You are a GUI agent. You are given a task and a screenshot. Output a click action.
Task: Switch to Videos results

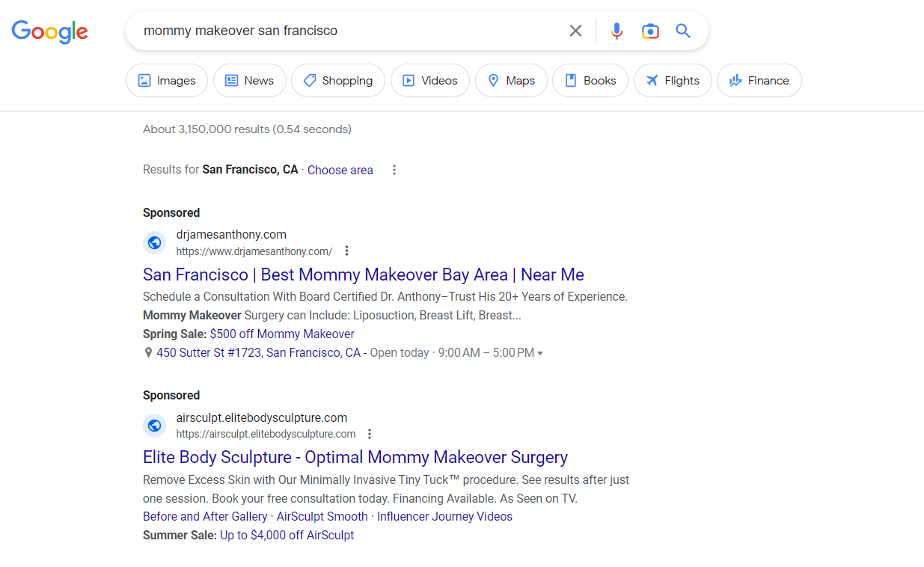(x=430, y=81)
